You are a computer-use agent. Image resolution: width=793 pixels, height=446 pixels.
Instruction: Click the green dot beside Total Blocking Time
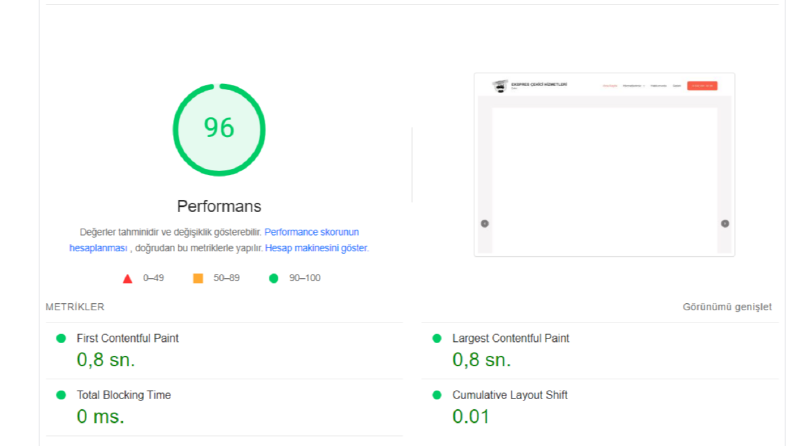click(x=61, y=395)
